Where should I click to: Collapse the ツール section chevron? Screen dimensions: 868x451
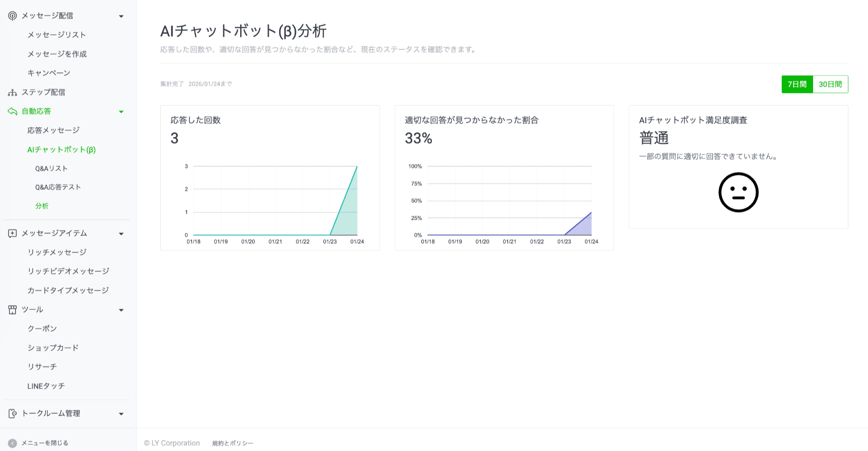(x=121, y=310)
